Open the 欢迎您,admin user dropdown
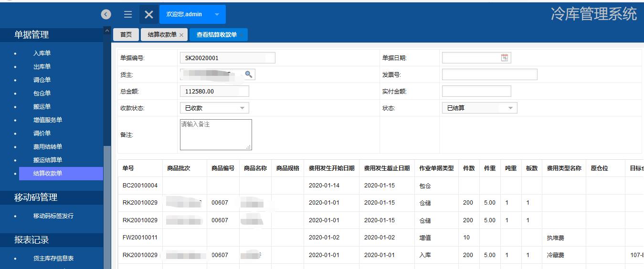The height and width of the screenshot is (269, 644). tap(217, 14)
